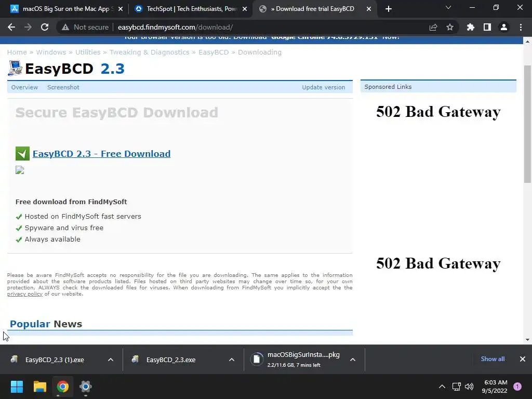Open the EasyBCD breadcrumb link
The width and height of the screenshot is (532, 399).
click(x=214, y=52)
